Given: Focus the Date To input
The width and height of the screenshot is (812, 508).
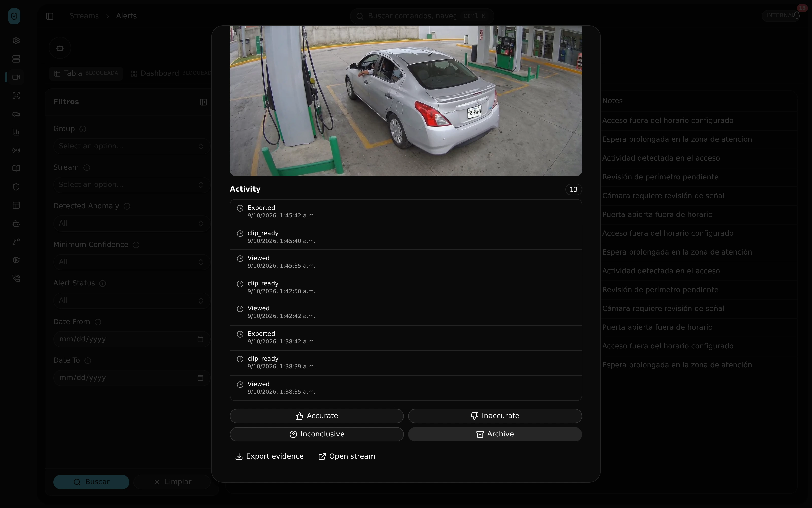Looking at the screenshot, I should click(132, 378).
